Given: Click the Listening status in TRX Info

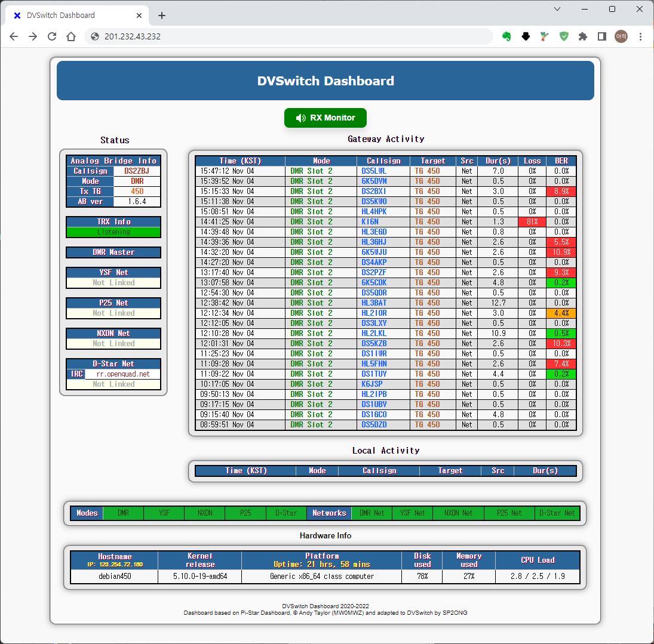Looking at the screenshot, I should tap(113, 232).
